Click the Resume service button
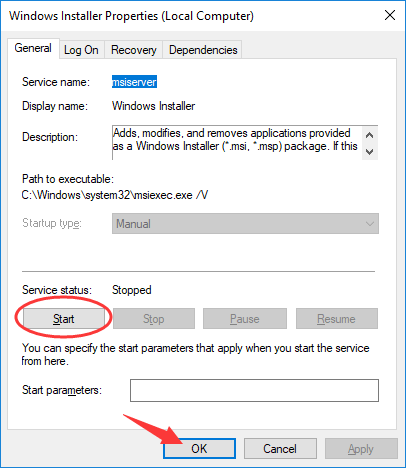Viewport: 406px width, 468px height. pyautogui.click(x=337, y=319)
